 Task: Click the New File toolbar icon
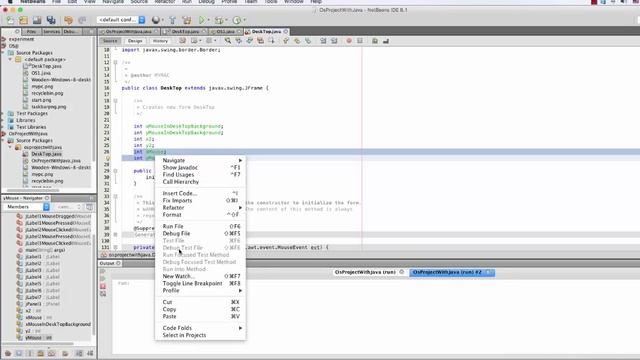tap(10, 20)
